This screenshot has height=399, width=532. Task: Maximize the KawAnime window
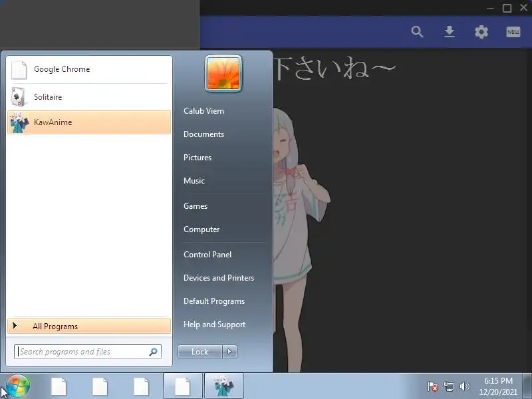507,8
